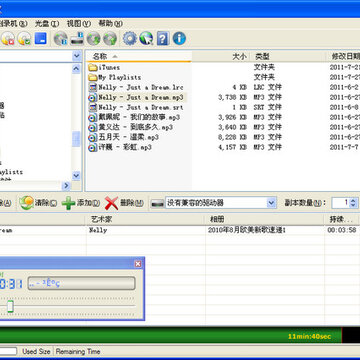This screenshot has width=360, height=360.
Task: Click the red X 删除 icon
Action: click(111, 203)
